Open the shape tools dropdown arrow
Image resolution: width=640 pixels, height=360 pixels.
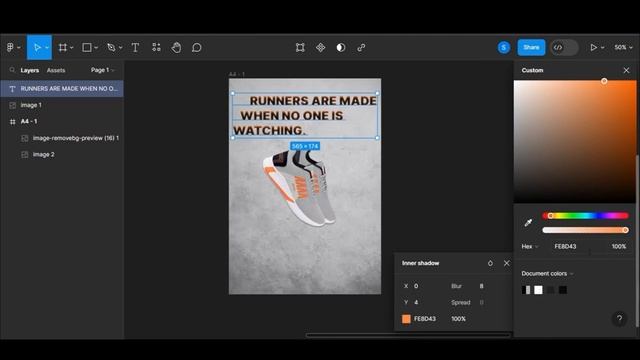pyautogui.click(x=96, y=48)
